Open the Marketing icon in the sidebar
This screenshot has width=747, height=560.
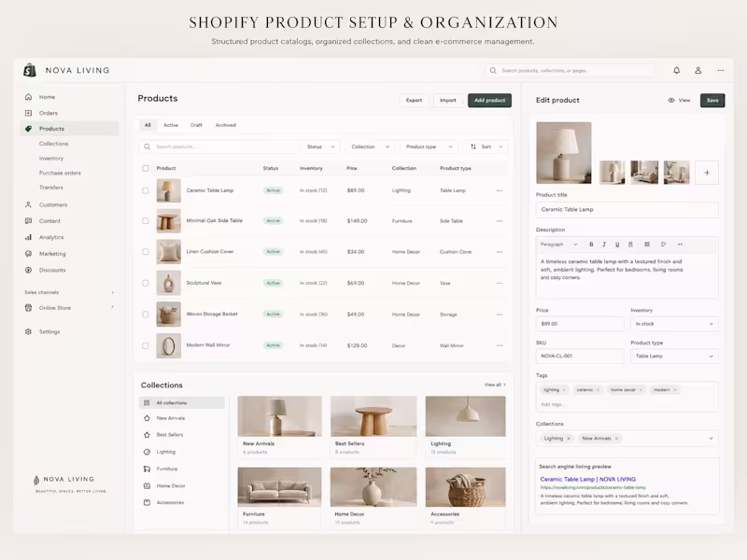point(29,254)
